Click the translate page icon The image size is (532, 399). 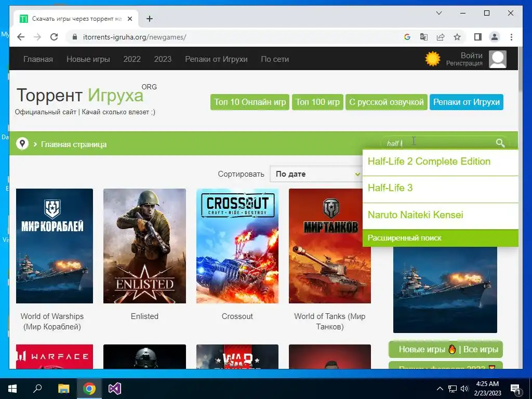point(424,37)
